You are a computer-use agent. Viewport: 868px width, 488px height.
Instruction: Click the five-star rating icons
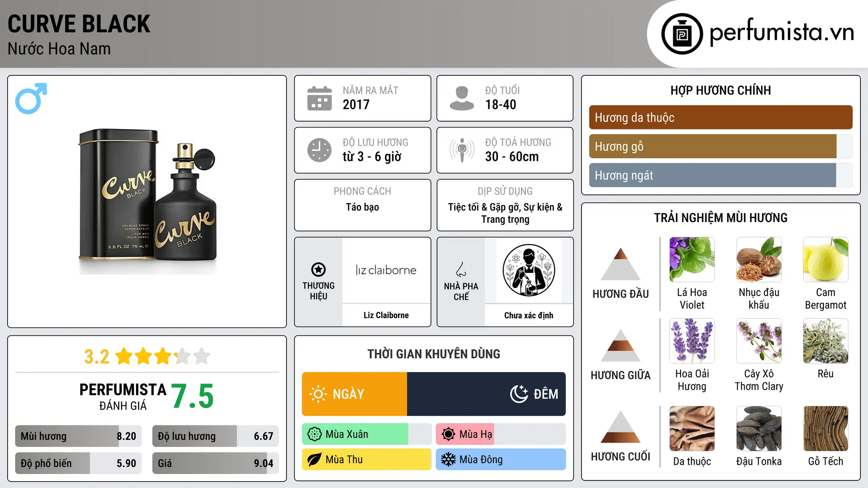[x=163, y=356]
